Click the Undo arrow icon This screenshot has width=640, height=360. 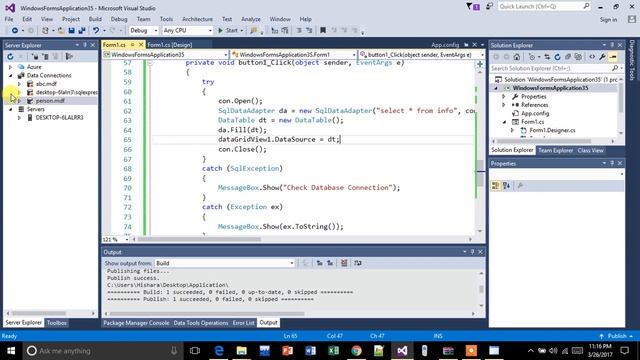click(96, 30)
